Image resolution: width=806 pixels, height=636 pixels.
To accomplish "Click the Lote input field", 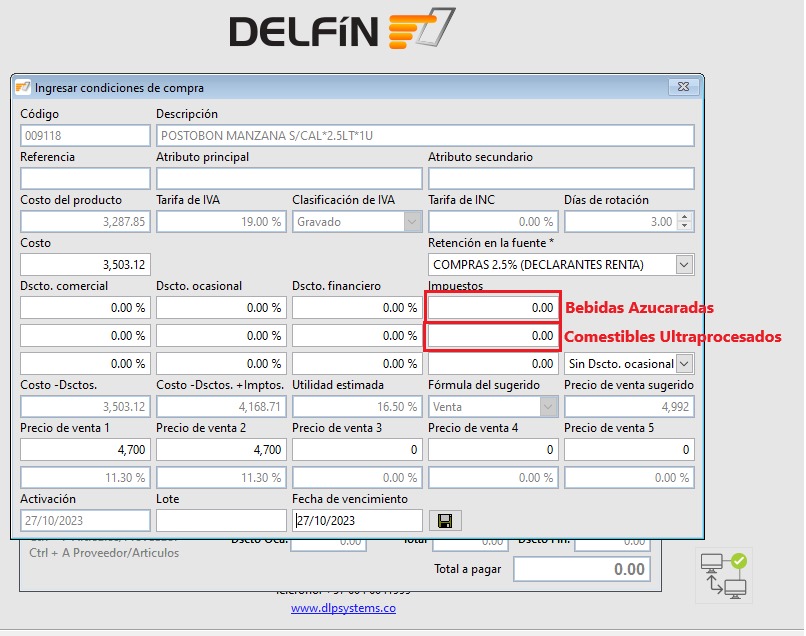I will click(x=221, y=520).
